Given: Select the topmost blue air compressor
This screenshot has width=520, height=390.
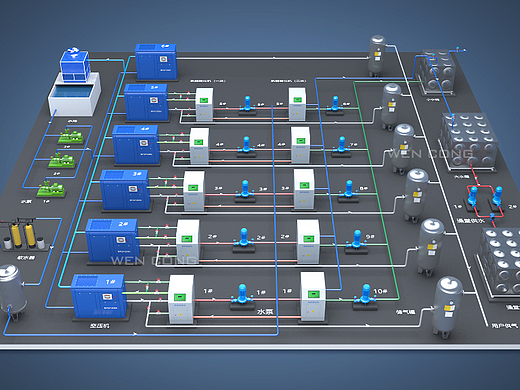Looking at the screenshot, I should 156,62.
